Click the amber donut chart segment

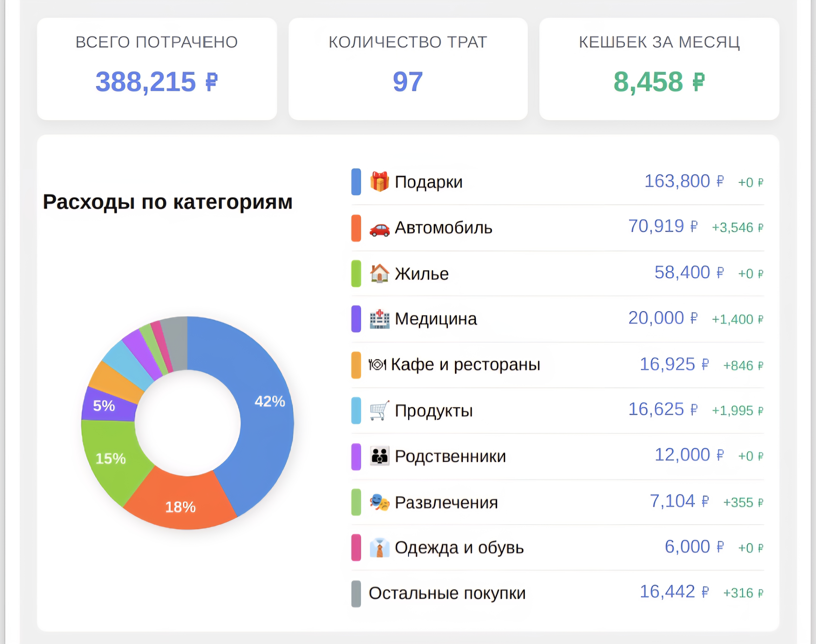pyautogui.click(x=116, y=382)
